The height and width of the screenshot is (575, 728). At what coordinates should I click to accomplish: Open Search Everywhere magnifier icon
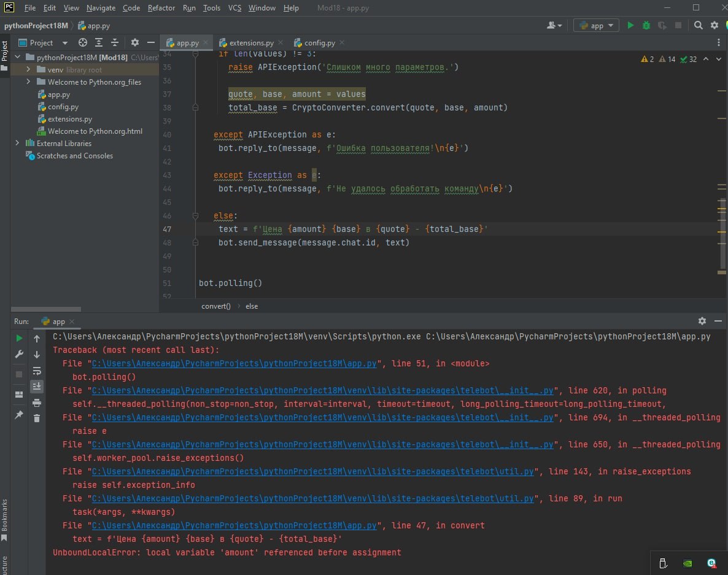click(699, 25)
